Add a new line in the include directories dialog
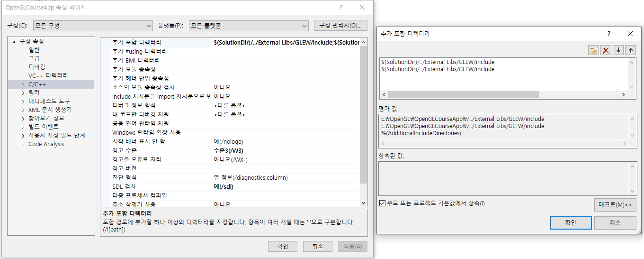Screen dimensions: 644x259 click(x=593, y=50)
